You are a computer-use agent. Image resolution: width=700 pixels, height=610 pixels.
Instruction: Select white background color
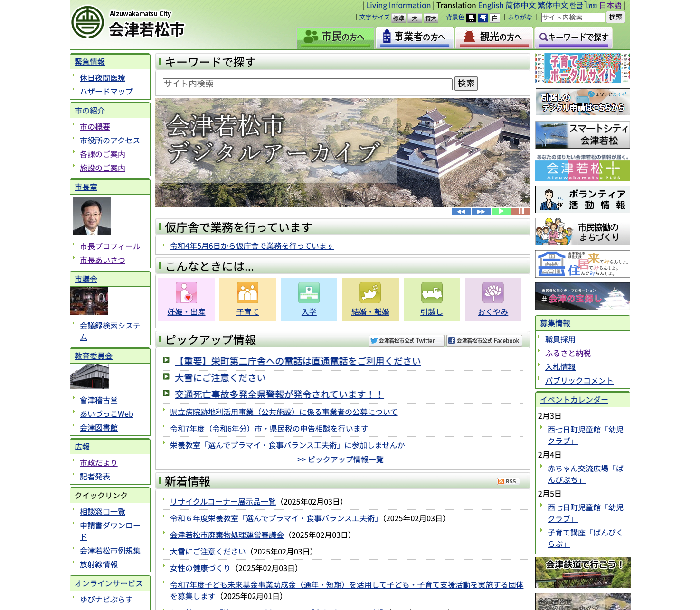click(x=495, y=18)
